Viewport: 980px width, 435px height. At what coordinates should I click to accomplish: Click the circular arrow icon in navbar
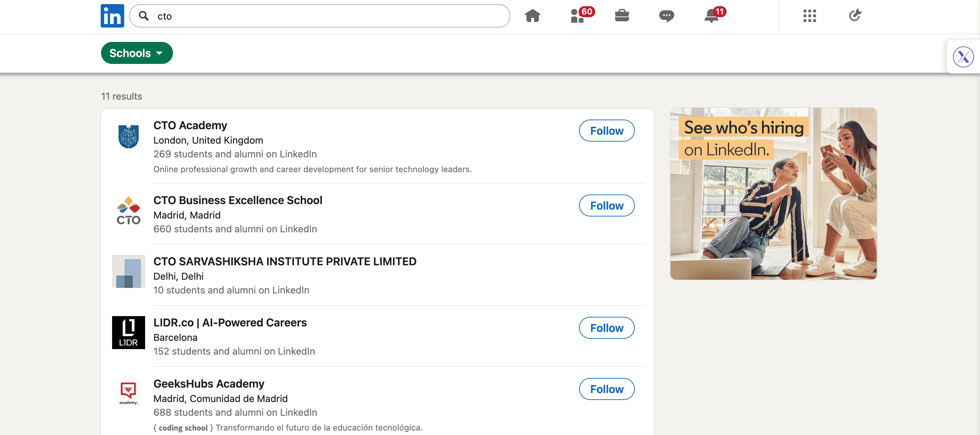[854, 16]
